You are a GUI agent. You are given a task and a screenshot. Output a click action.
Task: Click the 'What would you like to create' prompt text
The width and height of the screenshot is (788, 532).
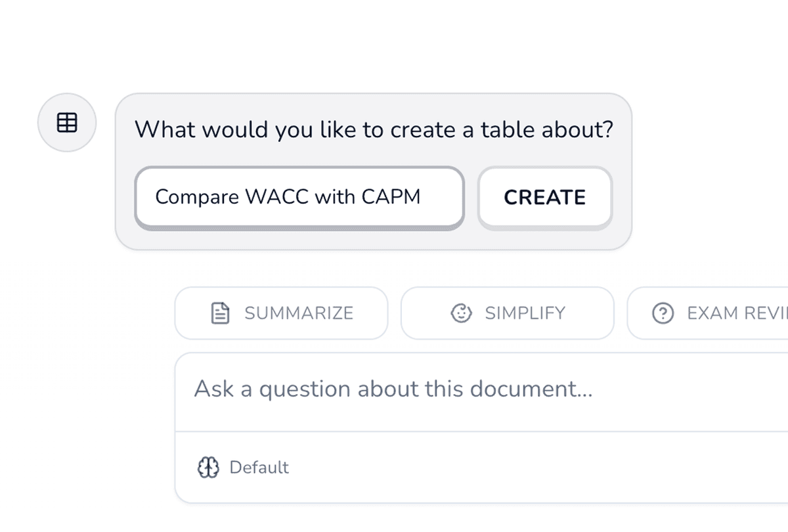(x=373, y=129)
